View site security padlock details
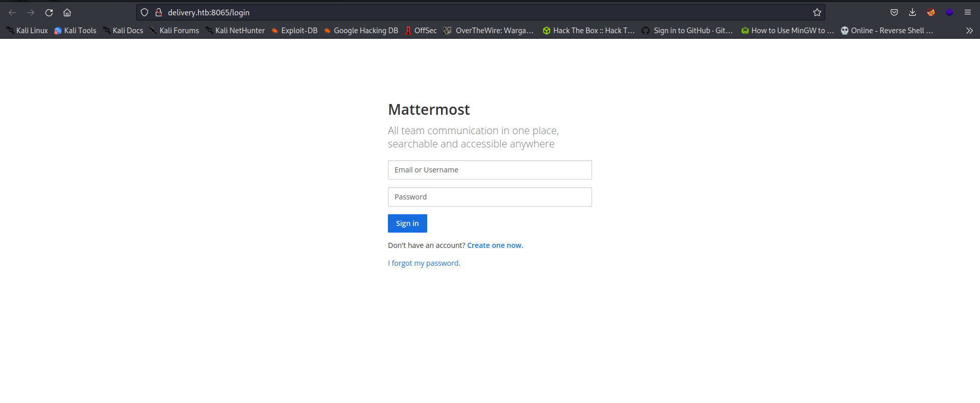The width and height of the screenshot is (980, 403). point(159,12)
